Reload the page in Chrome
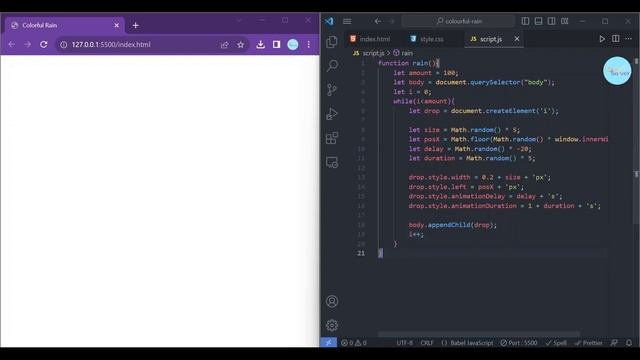This screenshot has height=360, width=640. [x=44, y=44]
